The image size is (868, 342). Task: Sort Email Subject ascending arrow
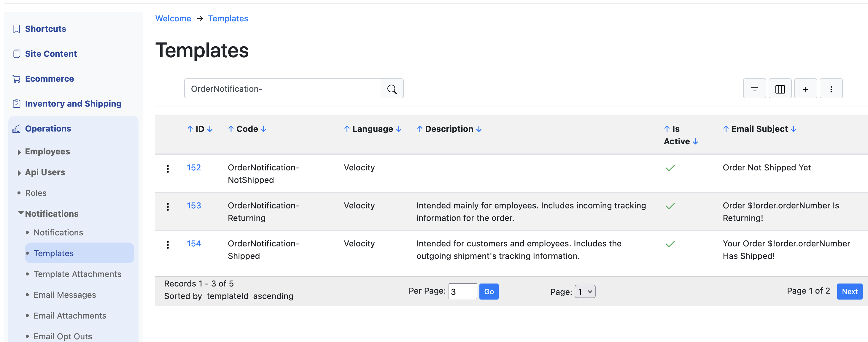[726, 129]
